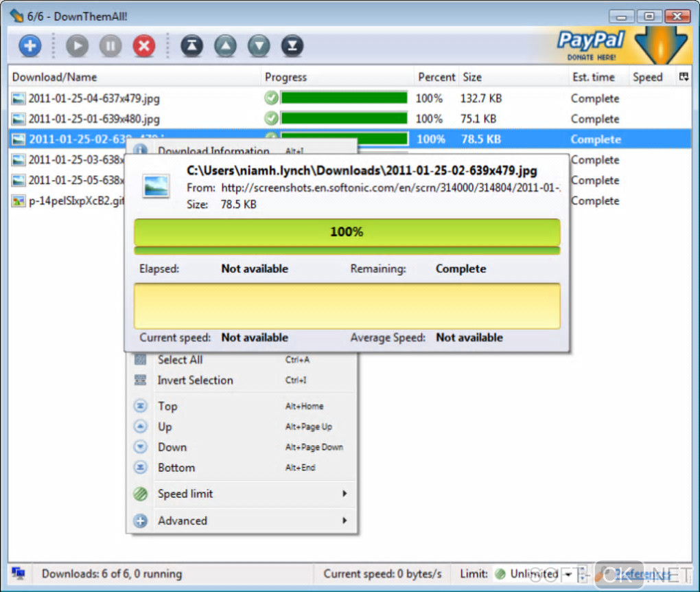Screen dimensions: 700x592
Task: Sort by the Est. time column header
Action: (x=598, y=77)
